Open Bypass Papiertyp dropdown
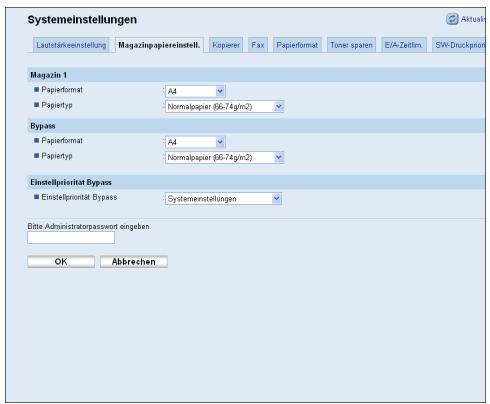The height and width of the screenshot is (404, 490). [x=224, y=157]
